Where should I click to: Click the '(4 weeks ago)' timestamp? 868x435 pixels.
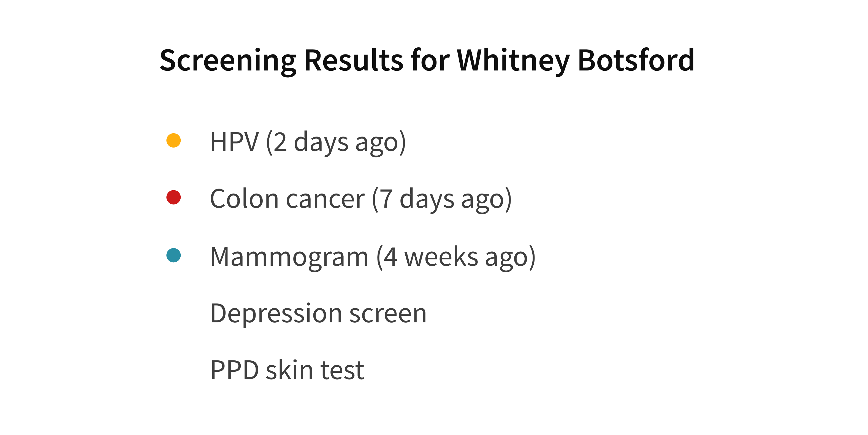(456, 257)
